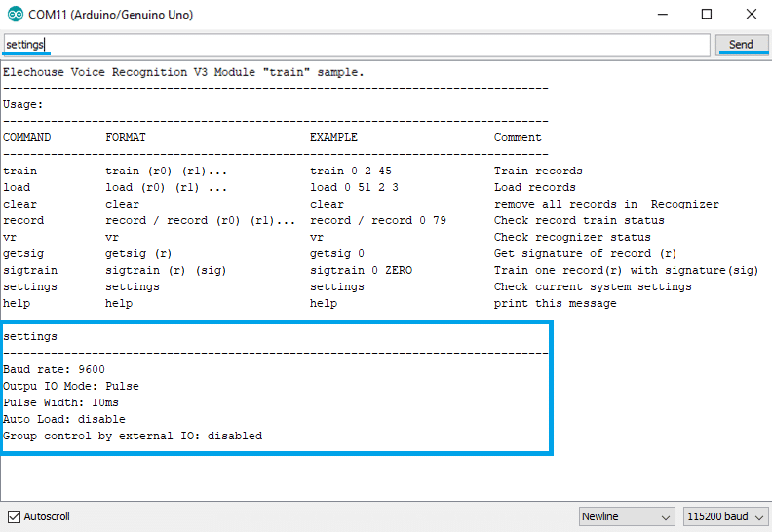The height and width of the screenshot is (532, 772).
Task: Toggle the Autoscroll checkbox
Action: pos(15,516)
